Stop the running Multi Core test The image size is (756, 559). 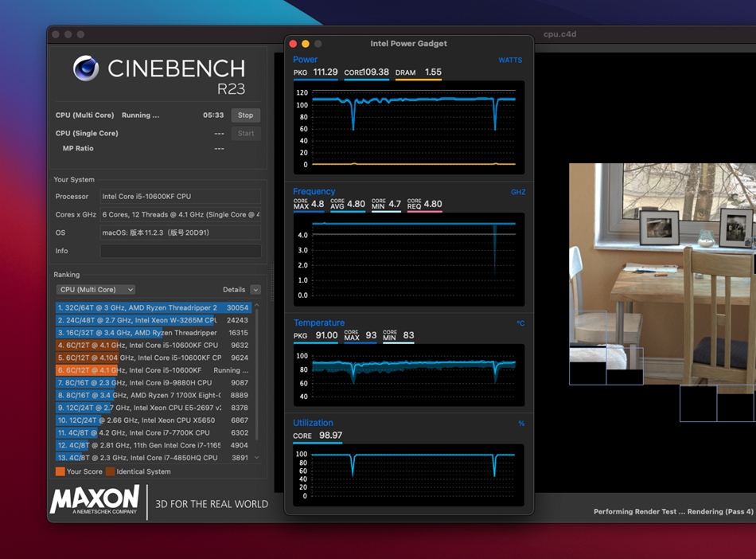(x=245, y=115)
